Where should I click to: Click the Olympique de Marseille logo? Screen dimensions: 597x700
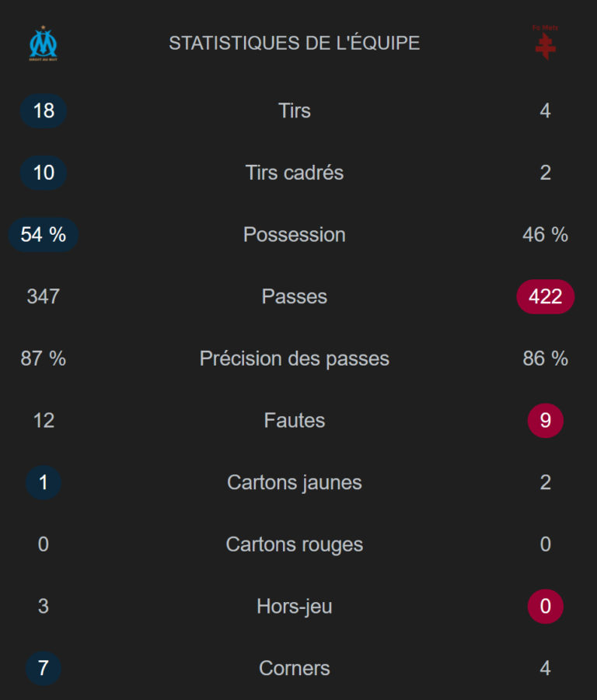click(x=44, y=44)
